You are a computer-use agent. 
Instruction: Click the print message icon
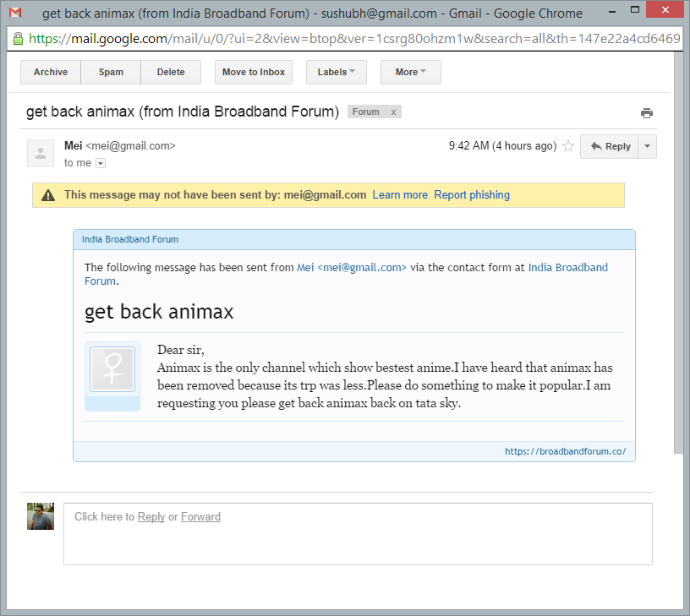point(647,113)
